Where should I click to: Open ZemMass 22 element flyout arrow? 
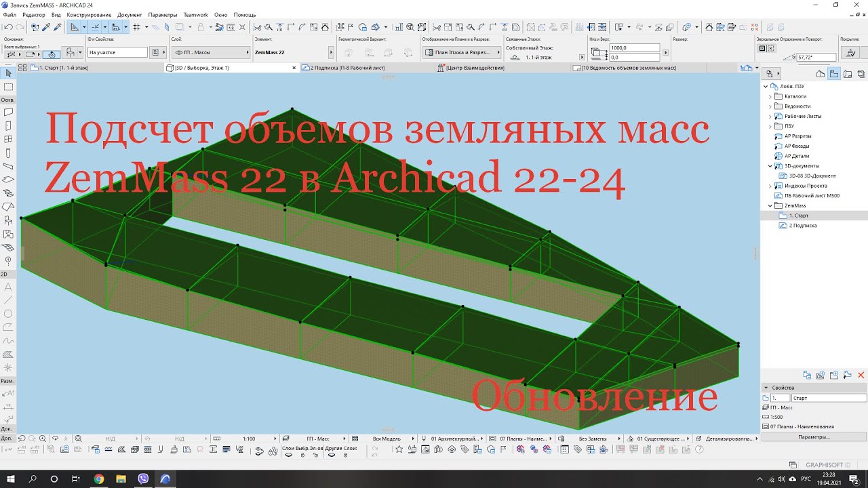(x=332, y=52)
